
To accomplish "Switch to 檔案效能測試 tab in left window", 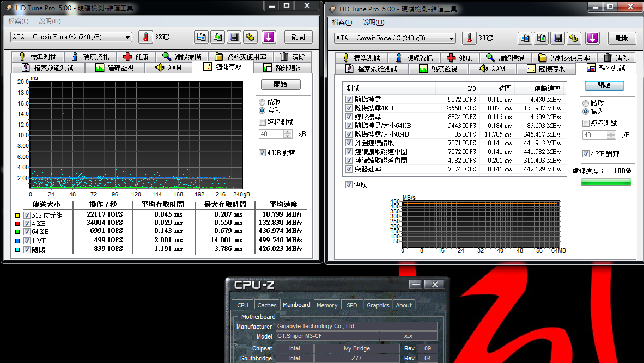I will [48, 67].
